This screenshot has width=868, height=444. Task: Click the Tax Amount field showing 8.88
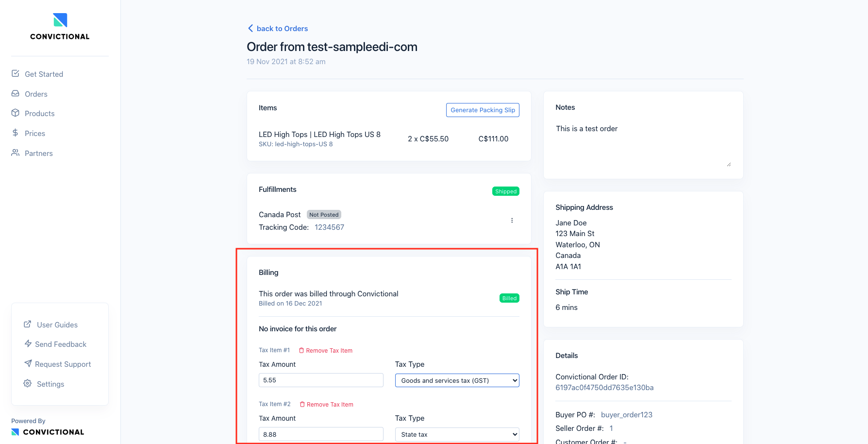pyautogui.click(x=321, y=434)
